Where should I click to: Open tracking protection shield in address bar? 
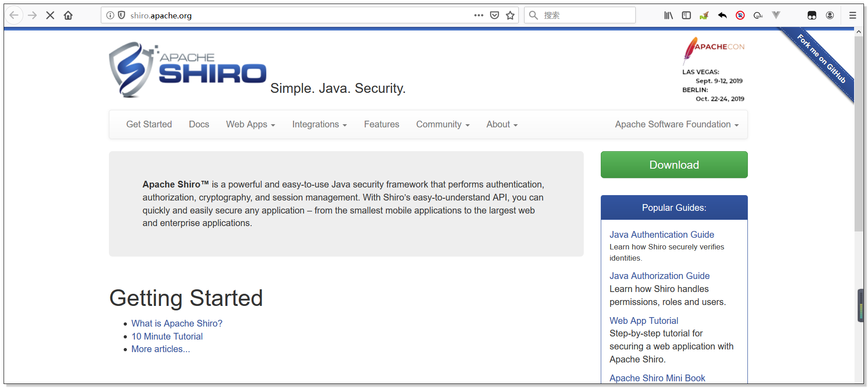pos(122,15)
